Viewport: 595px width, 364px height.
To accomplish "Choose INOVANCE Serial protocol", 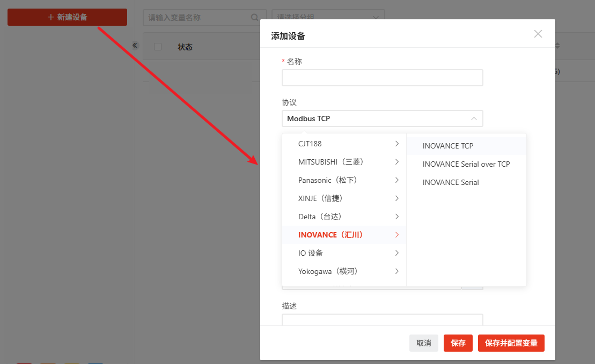I will point(451,182).
